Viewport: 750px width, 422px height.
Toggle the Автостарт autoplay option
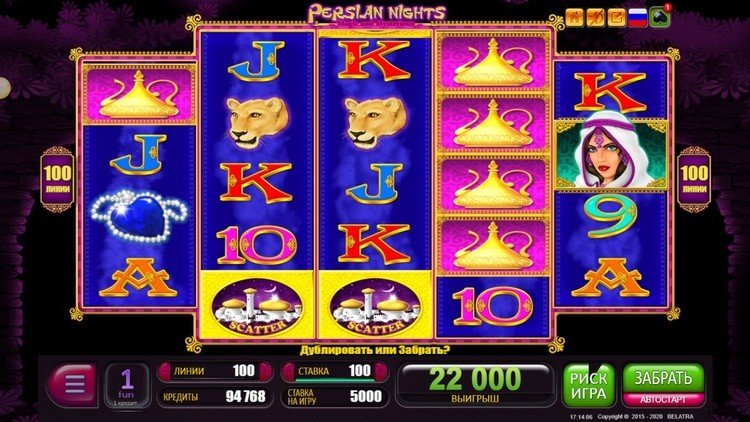click(x=663, y=399)
